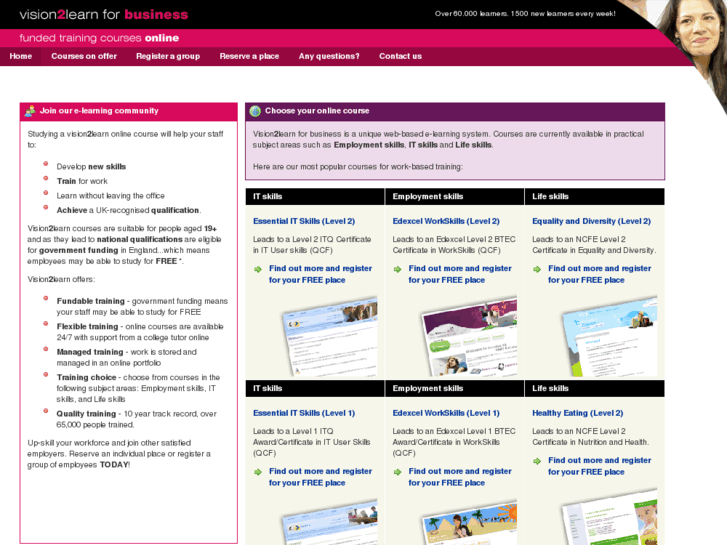The image size is (727, 545).
Task: Click the 'Quality training' bullet text
Action: coord(136,419)
